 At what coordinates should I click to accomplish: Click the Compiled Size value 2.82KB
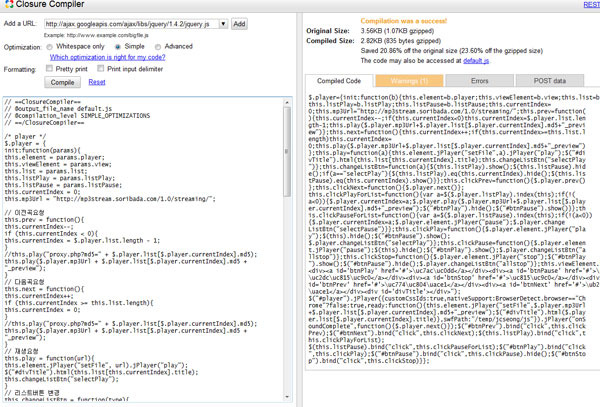coord(371,41)
